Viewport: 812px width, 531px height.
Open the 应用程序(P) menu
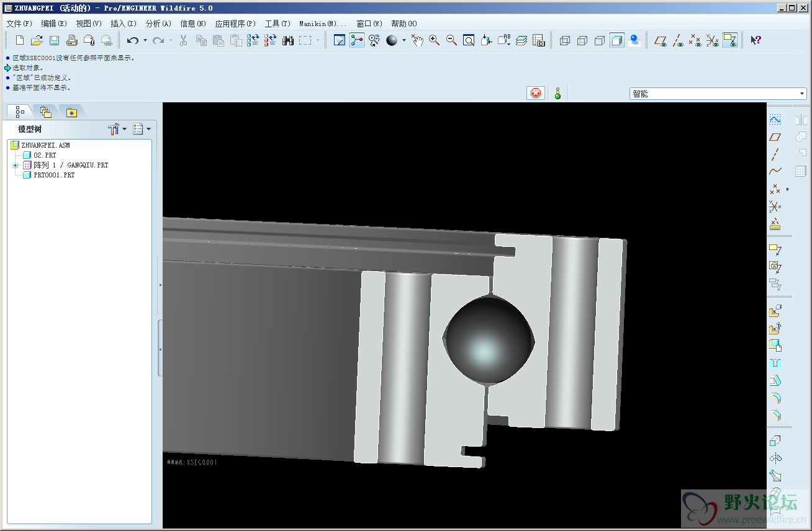[x=235, y=24]
